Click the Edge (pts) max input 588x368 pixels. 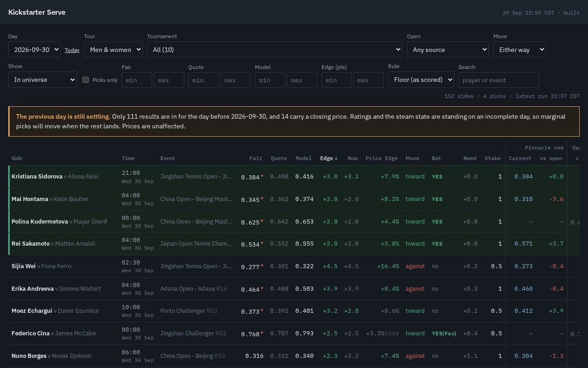pos(369,80)
